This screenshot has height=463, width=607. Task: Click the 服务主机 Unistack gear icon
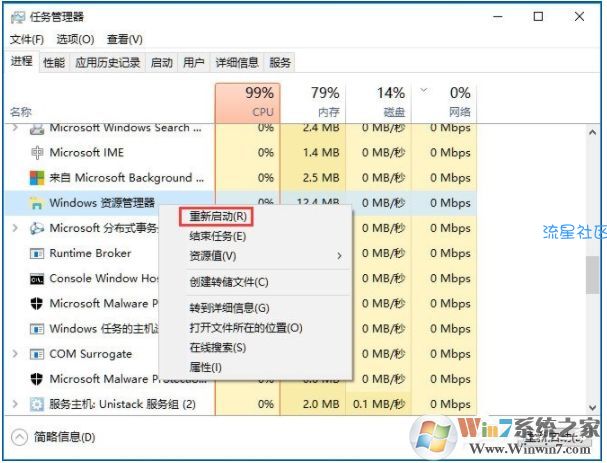click(37, 405)
